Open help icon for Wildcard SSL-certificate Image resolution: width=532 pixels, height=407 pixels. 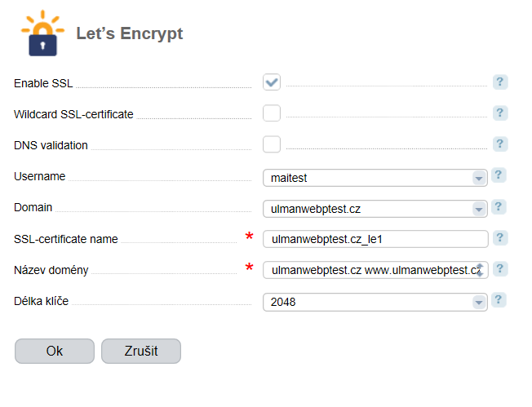500,113
